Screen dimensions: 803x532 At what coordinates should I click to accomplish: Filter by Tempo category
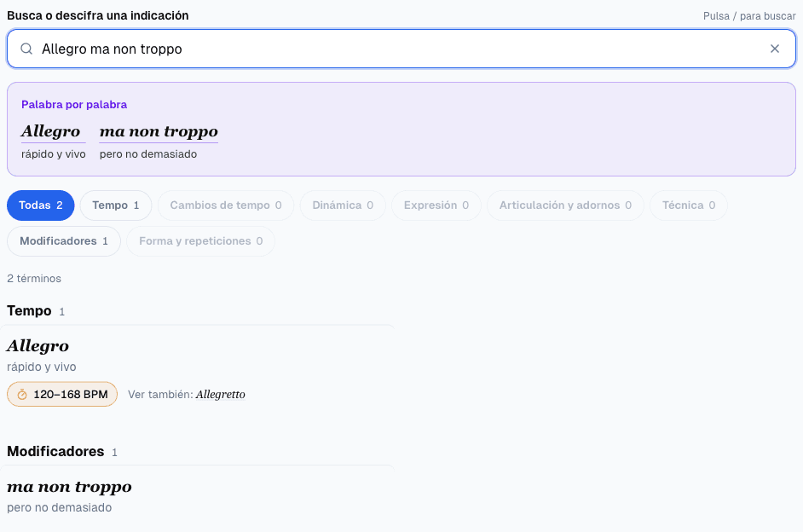(x=116, y=205)
